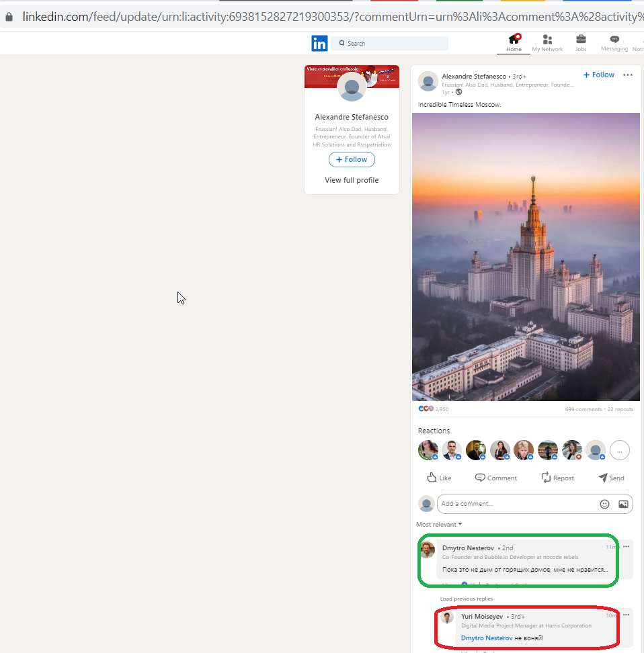Click Yuri Moiseyev reply avatar
Image resolution: width=644 pixels, height=653 pixels.
click(x=447, y=617)
